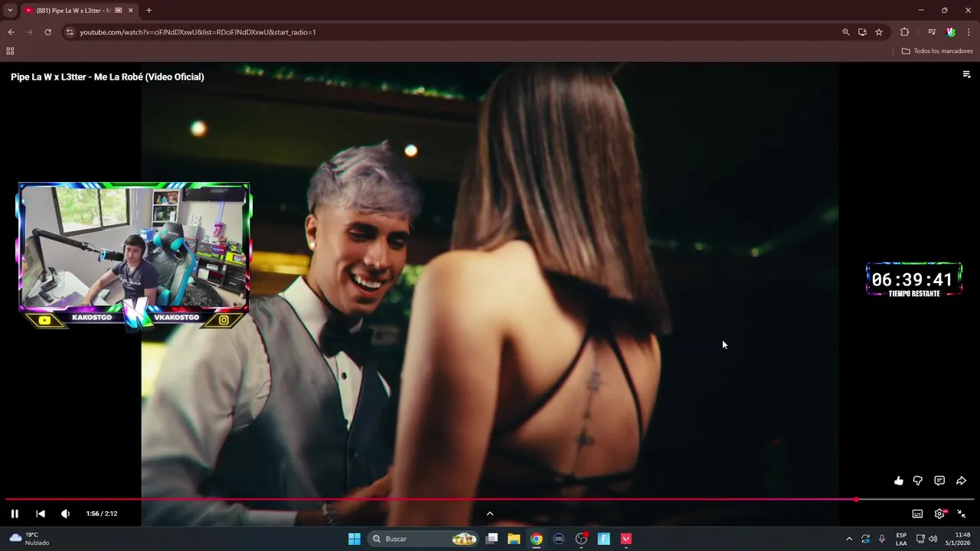
Task: Open the Extensions puzzle icon
Action: click(x=904, y=32)
